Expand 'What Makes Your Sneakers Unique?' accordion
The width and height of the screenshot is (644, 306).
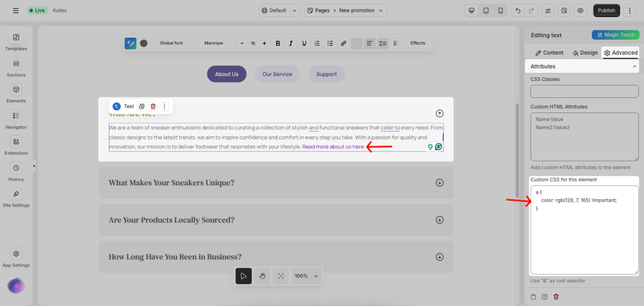[x=439, y=183]
